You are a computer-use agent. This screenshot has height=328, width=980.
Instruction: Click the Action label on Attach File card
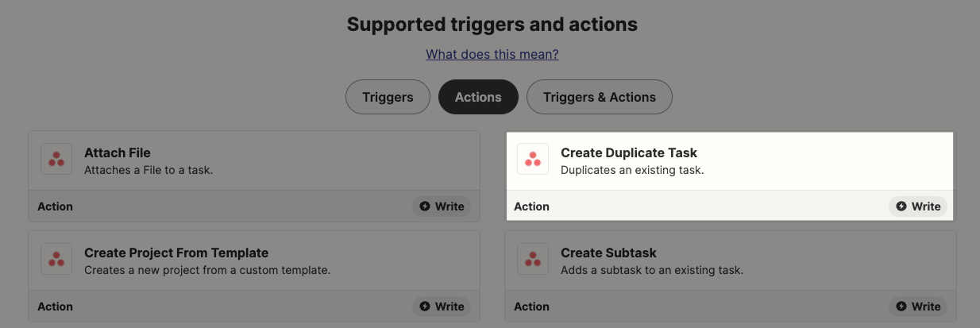pos(55,206)
